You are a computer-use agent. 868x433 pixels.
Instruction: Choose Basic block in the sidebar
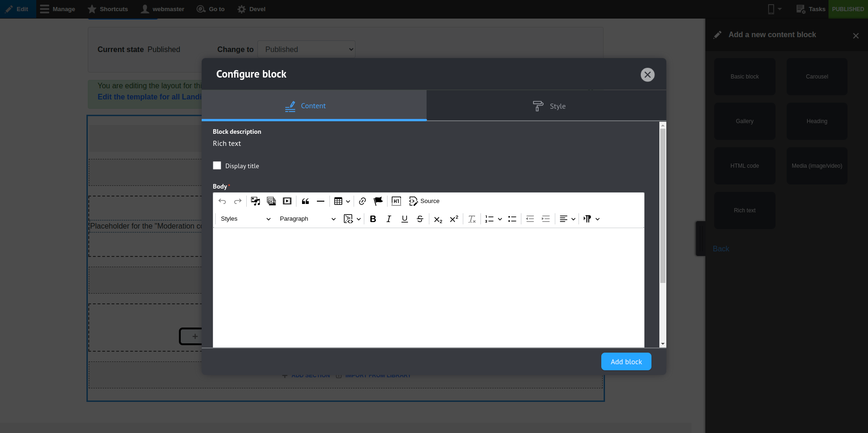tap(745, 77)
